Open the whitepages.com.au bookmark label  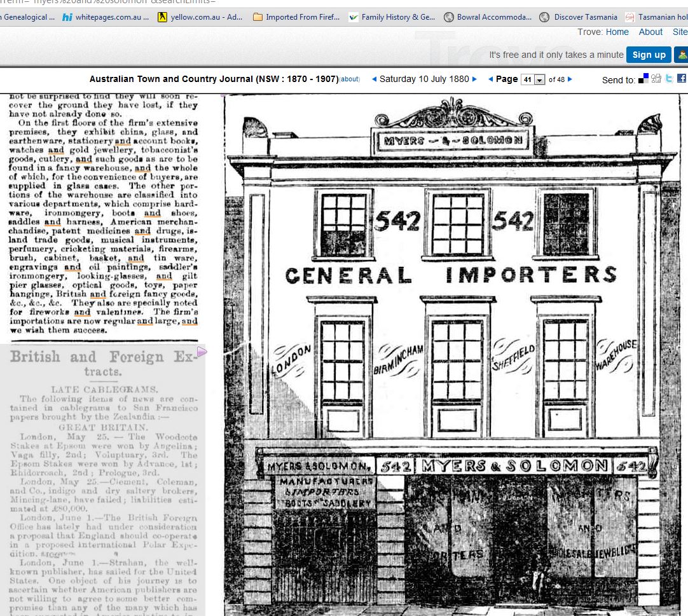click(x=112, y=17)
